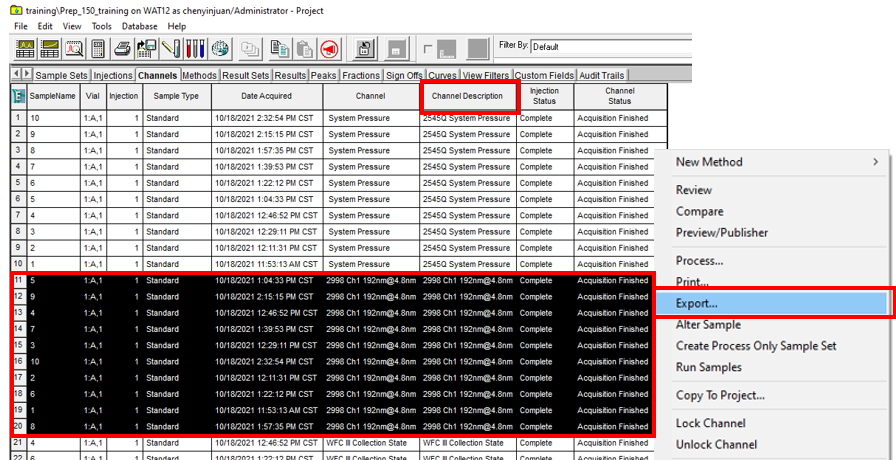Image resolution: width=896 pixels, height=460 pixels.
Task: Open the Filter By dropdown box
Action: click(611, 47)
